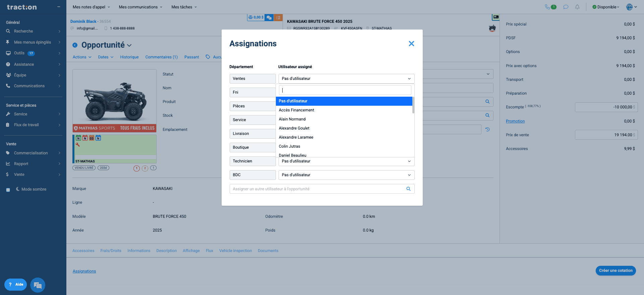
Task: Close the Assignations dialog with the X
Action: (411, 44)
